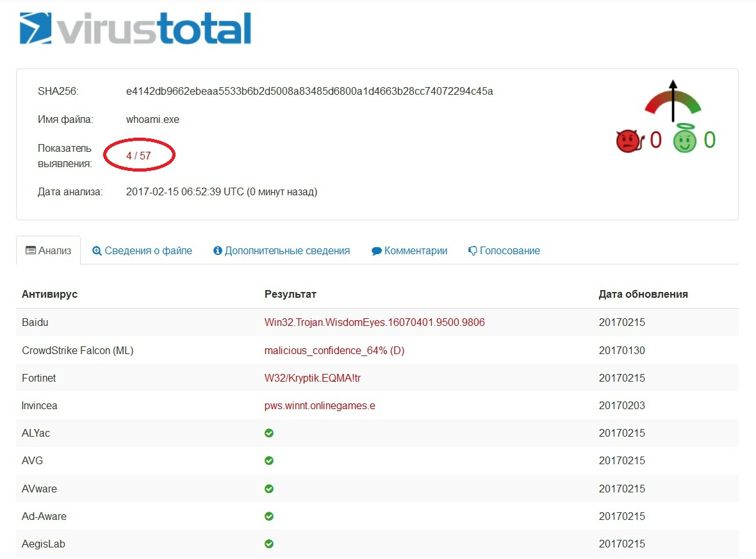Click the green check icon for AegisLab
Image resolution: width=756 pixels, height=559 pixels.
(x=269, y=544)
